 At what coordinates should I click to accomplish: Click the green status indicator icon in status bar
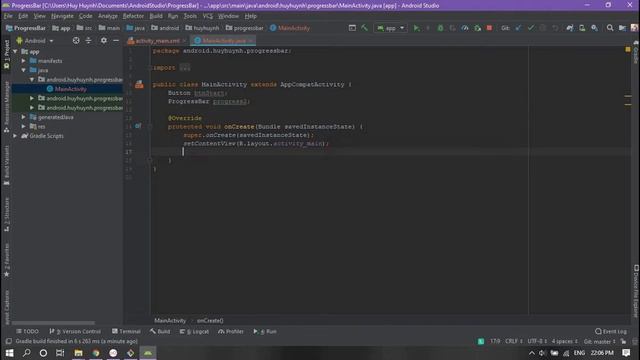coord(481,342)
